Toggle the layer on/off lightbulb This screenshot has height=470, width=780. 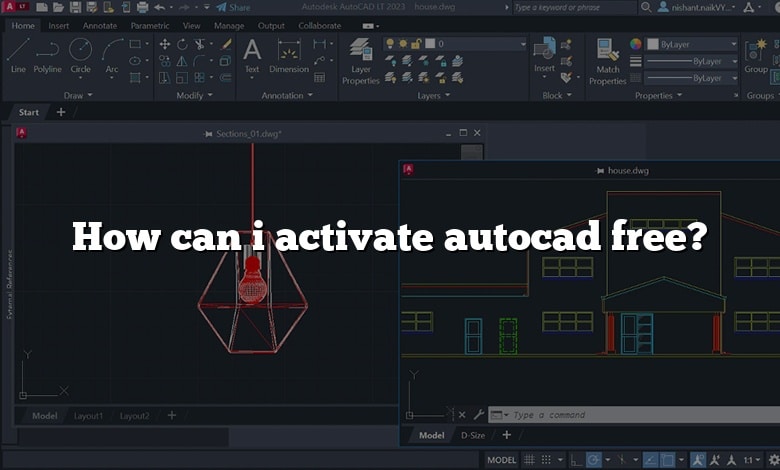pos(390,44)
